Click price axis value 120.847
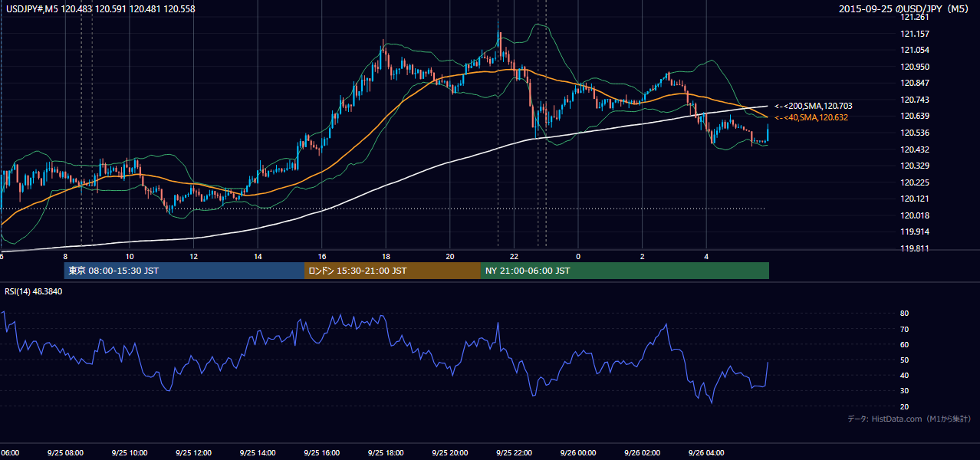 point(916,83)
